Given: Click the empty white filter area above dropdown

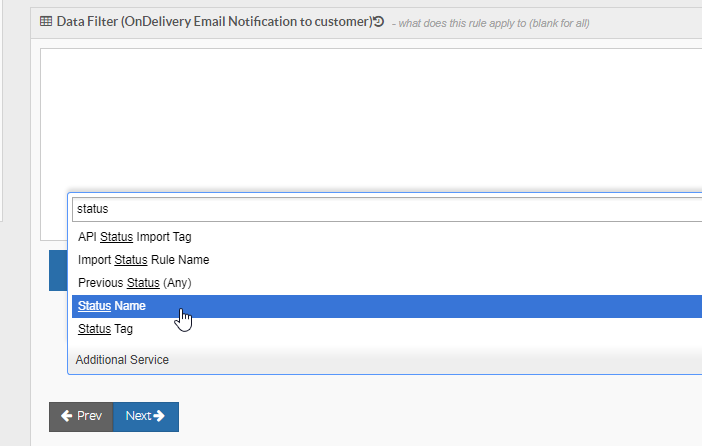Looking at the screenshot, I should pos(371,120).
